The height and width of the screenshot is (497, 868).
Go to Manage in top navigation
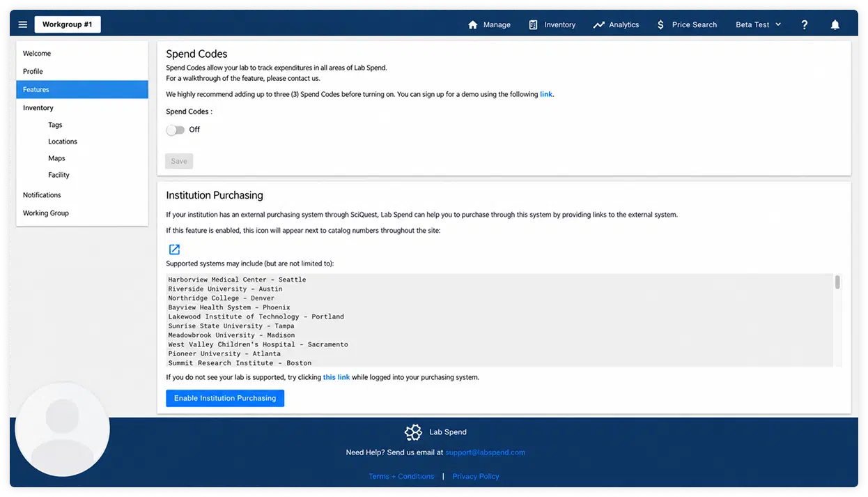[497, 24]
